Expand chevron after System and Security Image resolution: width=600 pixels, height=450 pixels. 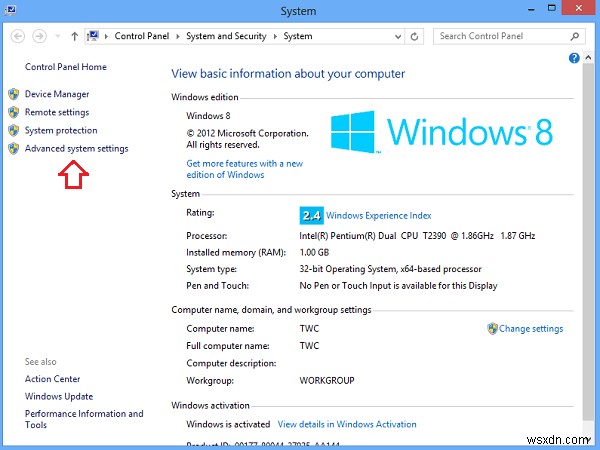click(275, 36)
